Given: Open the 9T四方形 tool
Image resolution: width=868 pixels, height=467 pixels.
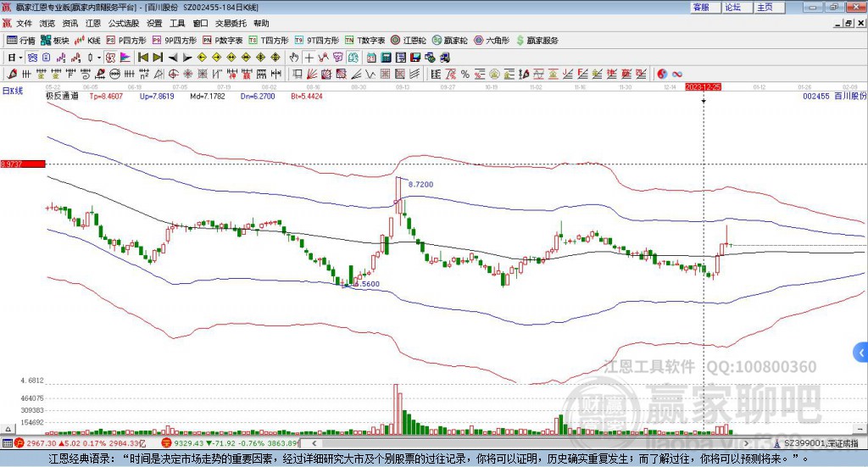Looking at the screenshot, I should (316, 41).
